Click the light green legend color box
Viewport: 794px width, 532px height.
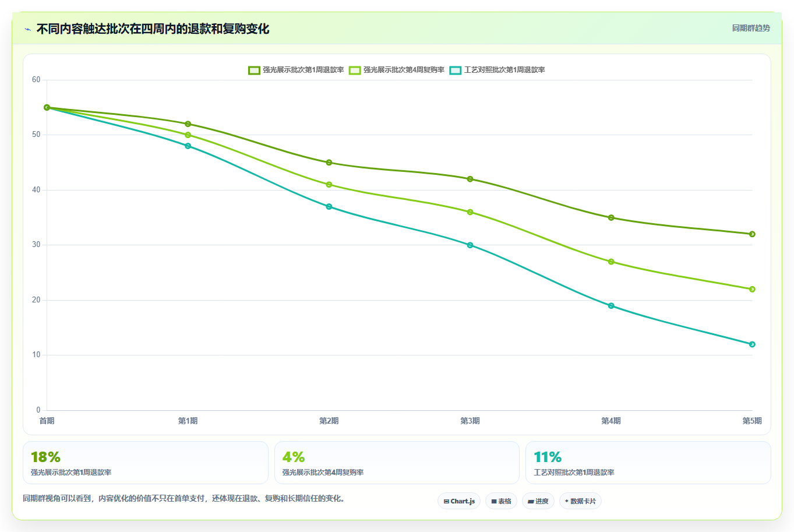point(355,70)
